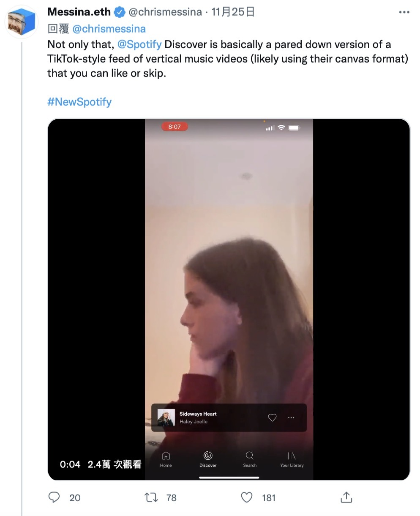The height and width of the screenshot is (516, 420).
Task: Open the @Spotify mention link
Action: pos(140,44)
